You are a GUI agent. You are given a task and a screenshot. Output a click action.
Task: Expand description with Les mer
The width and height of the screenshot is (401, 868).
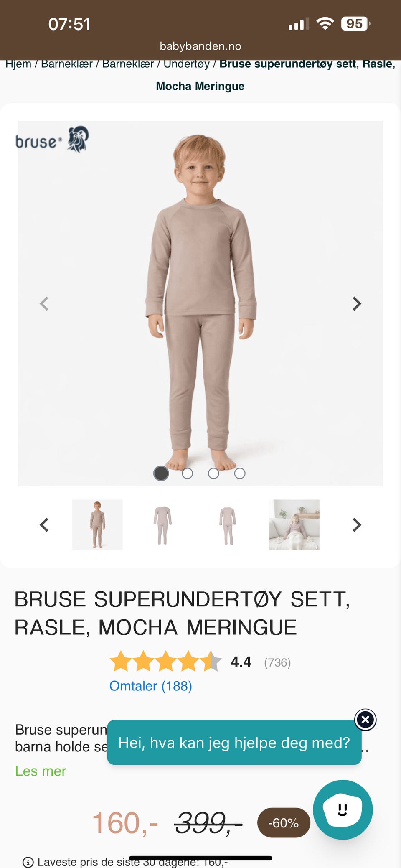pyautogui.click(x=41, y=771)
